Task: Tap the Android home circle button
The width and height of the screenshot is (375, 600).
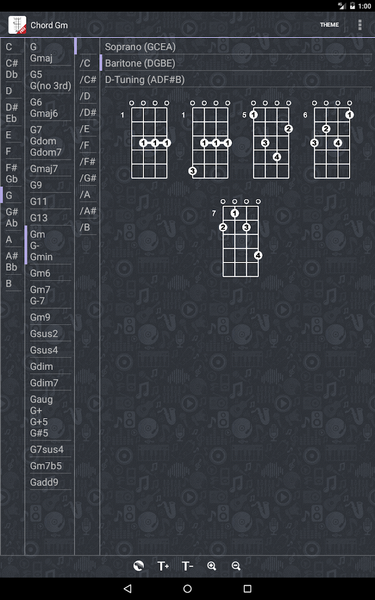Action: [x=188, y=588]
